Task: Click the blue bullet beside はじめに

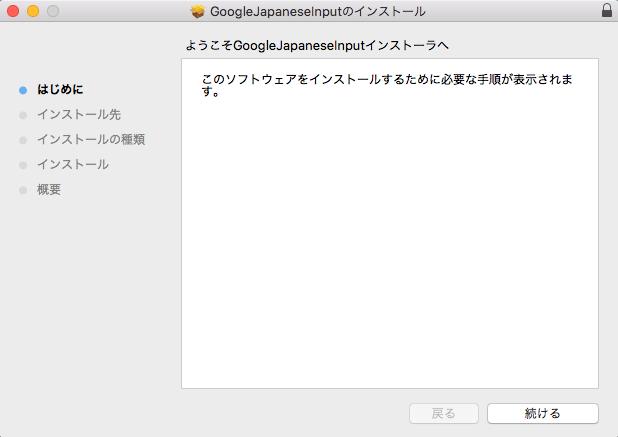Action: [23, 89]
